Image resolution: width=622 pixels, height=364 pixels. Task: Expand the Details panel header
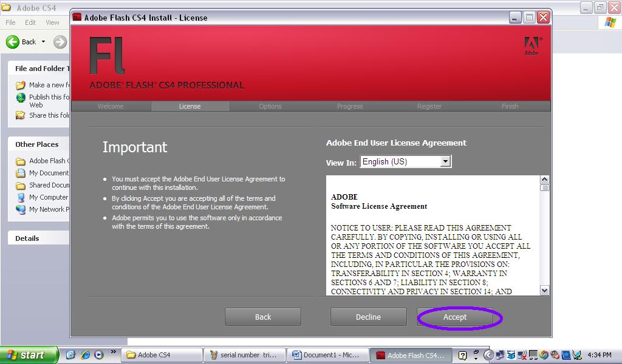pyautogui.click(x=39, y=238)
